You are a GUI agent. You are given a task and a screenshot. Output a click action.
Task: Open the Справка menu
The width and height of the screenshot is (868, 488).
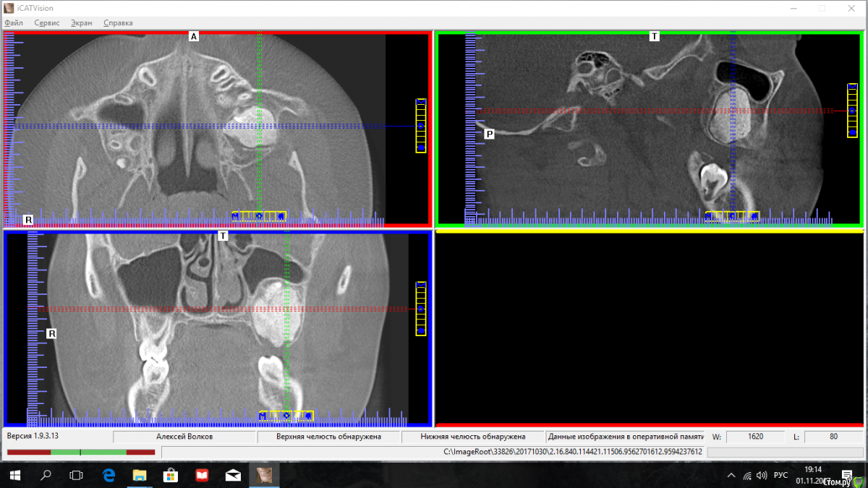tap(118, 22)
